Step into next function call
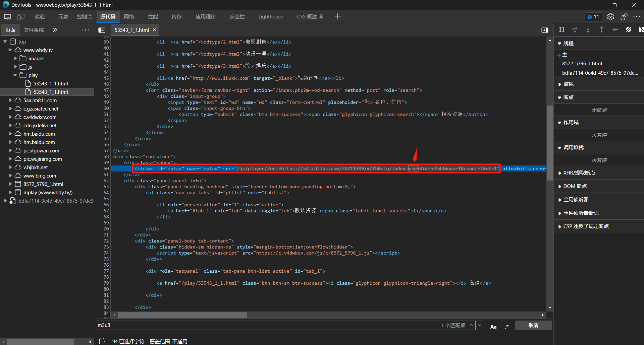 click(588, 30)
